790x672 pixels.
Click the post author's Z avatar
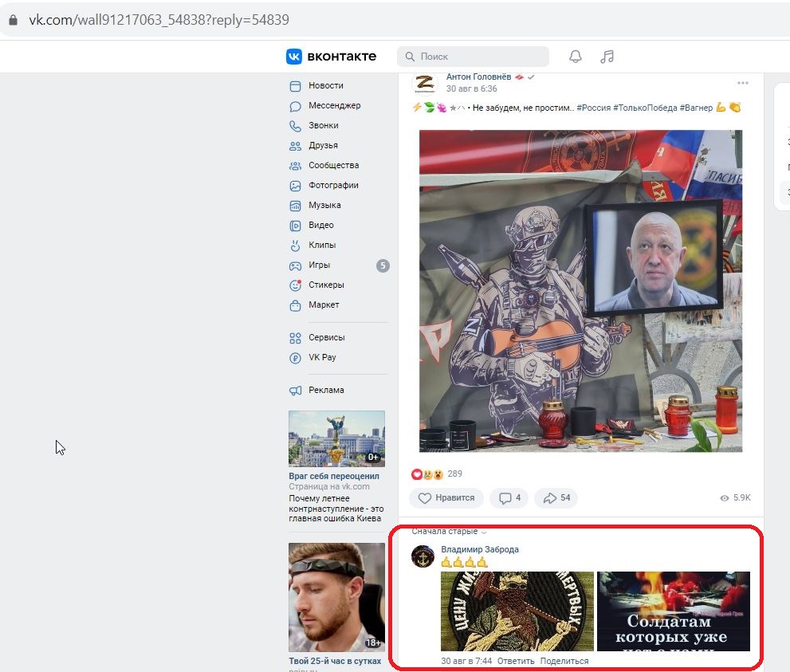click(424, 83)
